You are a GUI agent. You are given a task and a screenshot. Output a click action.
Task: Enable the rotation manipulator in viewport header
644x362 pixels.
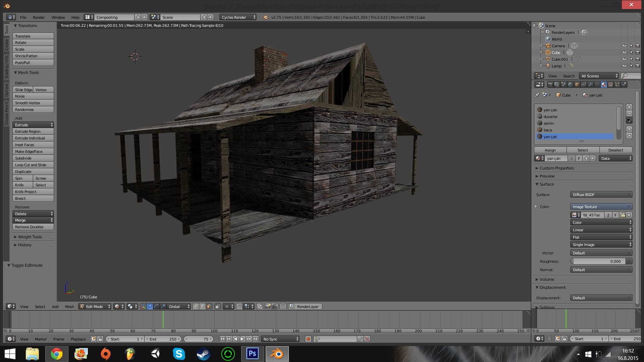point(156,306)
